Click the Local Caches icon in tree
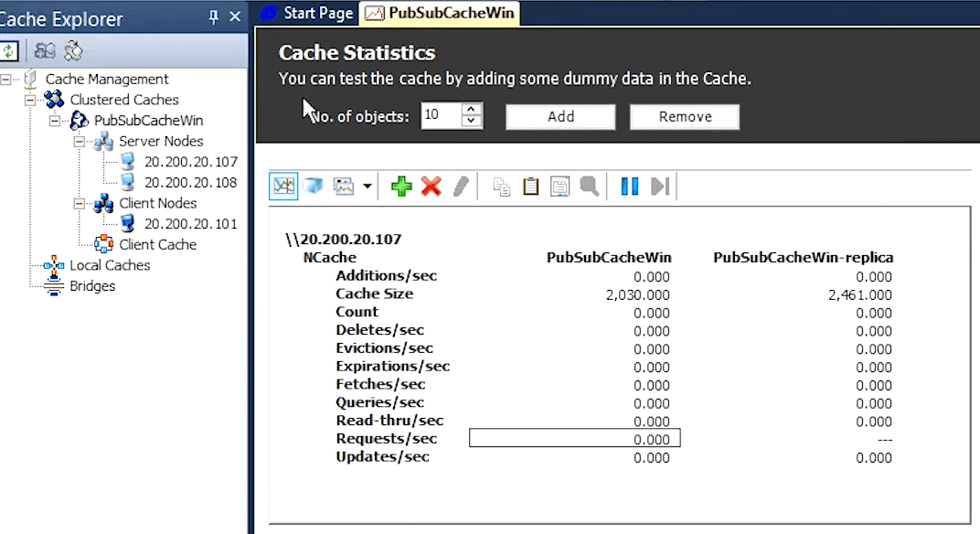 click(x=54, y=265)
